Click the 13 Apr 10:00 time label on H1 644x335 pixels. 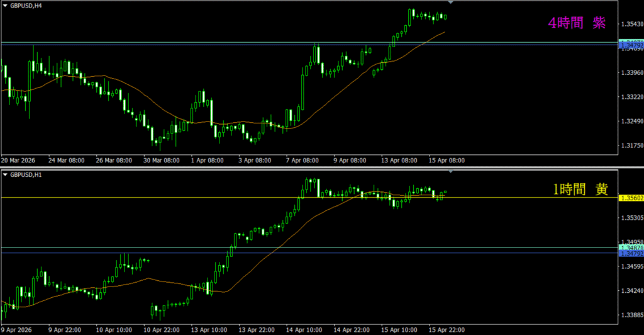(208, 329)
